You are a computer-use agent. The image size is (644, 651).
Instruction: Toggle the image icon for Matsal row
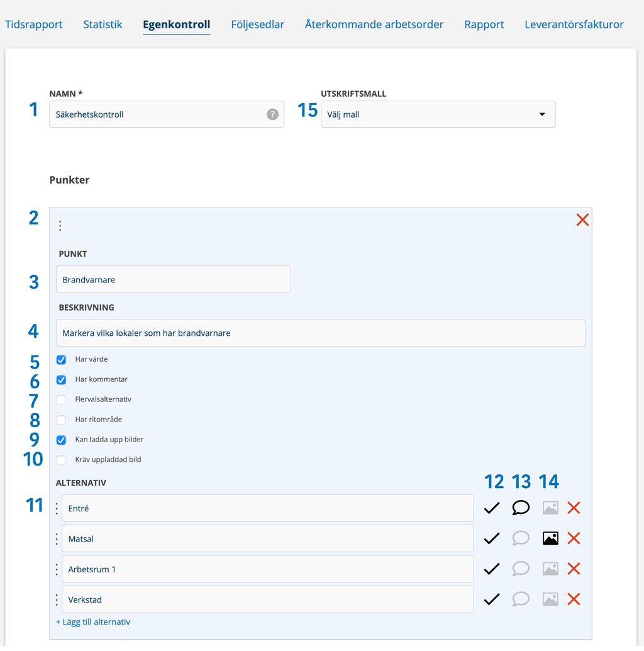click(550, 538)
